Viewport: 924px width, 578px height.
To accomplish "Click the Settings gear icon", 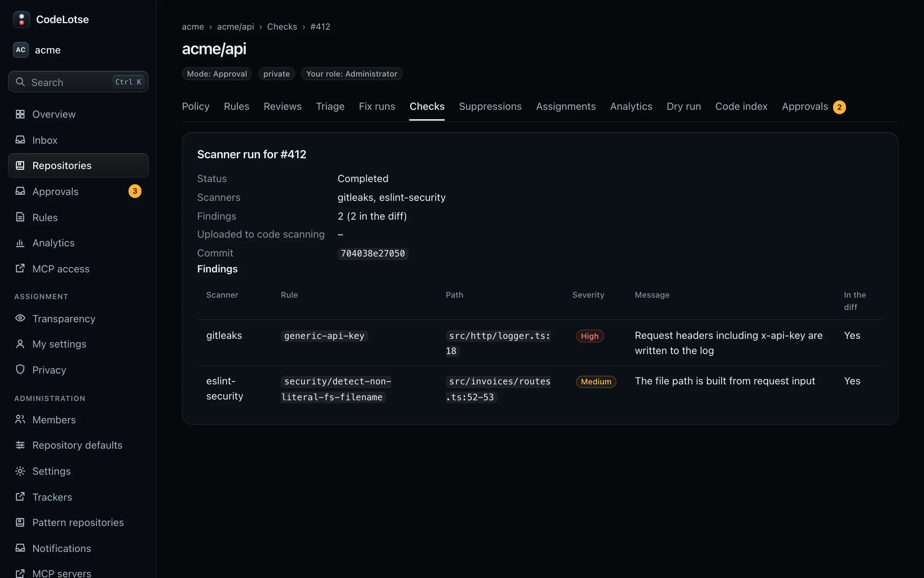I will (x=20, y=471).
